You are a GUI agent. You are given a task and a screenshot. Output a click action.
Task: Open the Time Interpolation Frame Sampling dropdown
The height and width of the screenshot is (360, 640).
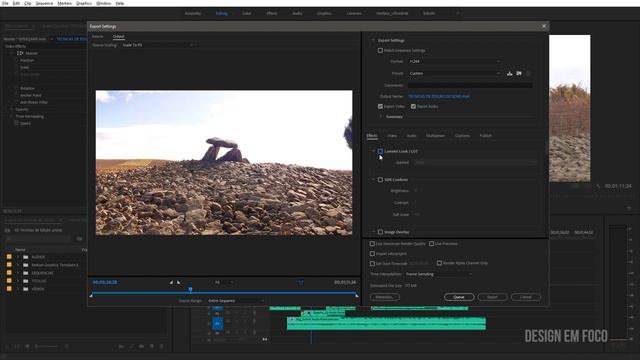click(439, 274)
